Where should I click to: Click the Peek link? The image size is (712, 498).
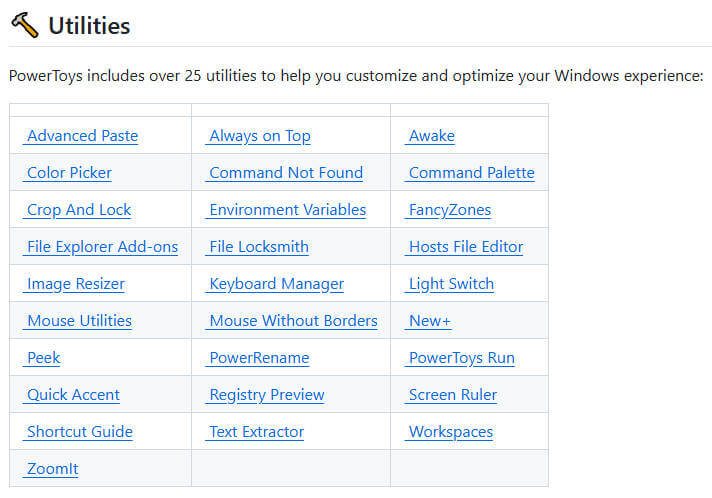[x=41, y=358]
